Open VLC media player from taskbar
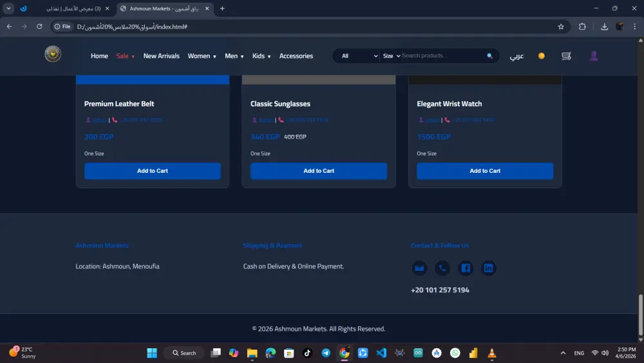The image size is (644, 363). point(491,353)
